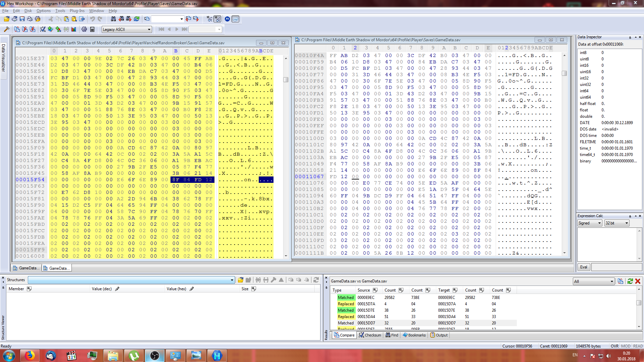
Task: Click the Eval button
Action: point(584,267)
